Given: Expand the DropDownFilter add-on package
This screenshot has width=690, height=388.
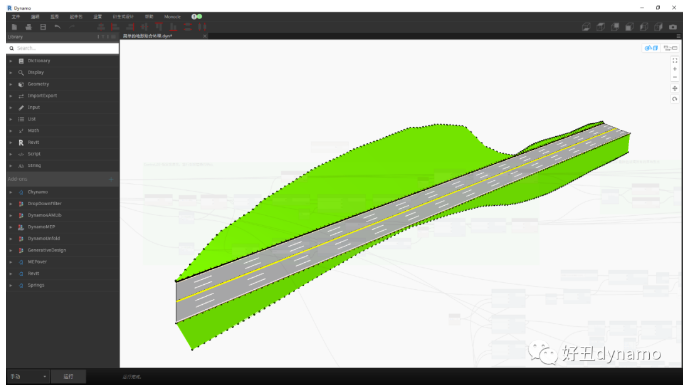Looking at the screenshot, I should [11, 204].
